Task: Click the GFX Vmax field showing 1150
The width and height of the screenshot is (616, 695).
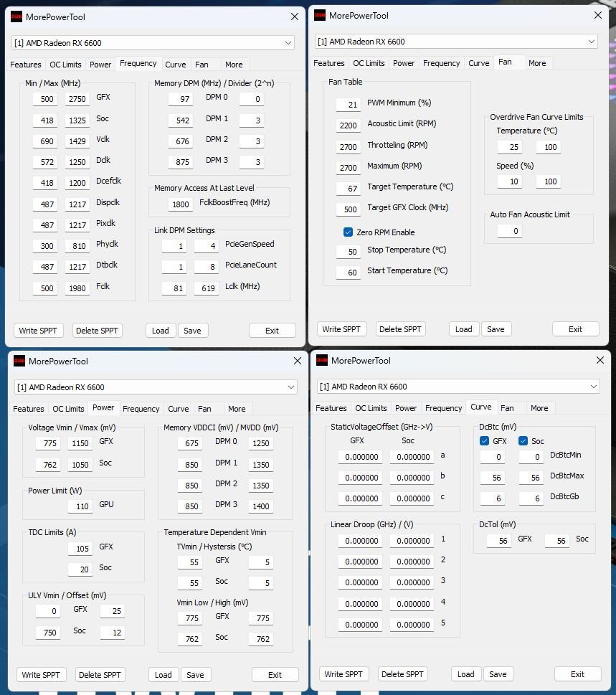Action: [x=80, y=443]
